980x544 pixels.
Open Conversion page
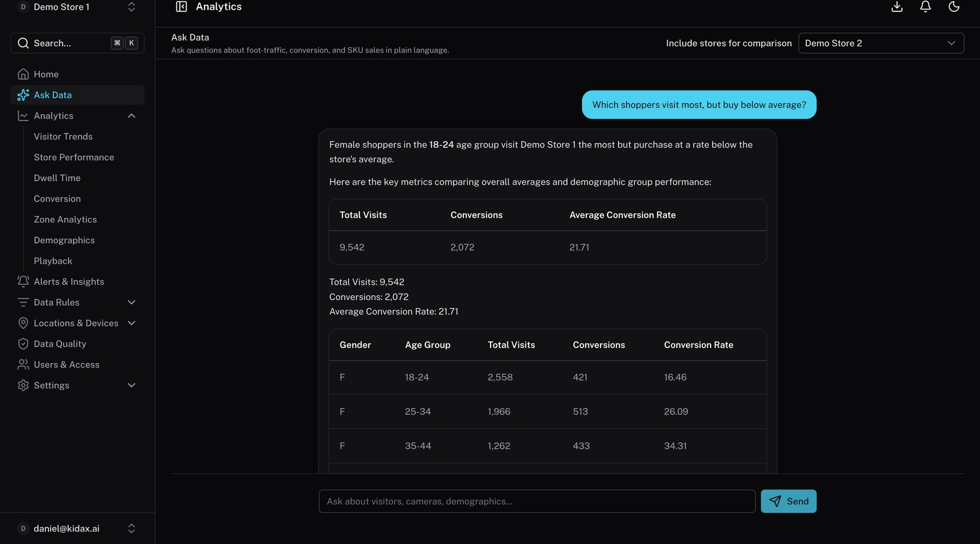tap(57, 198)
